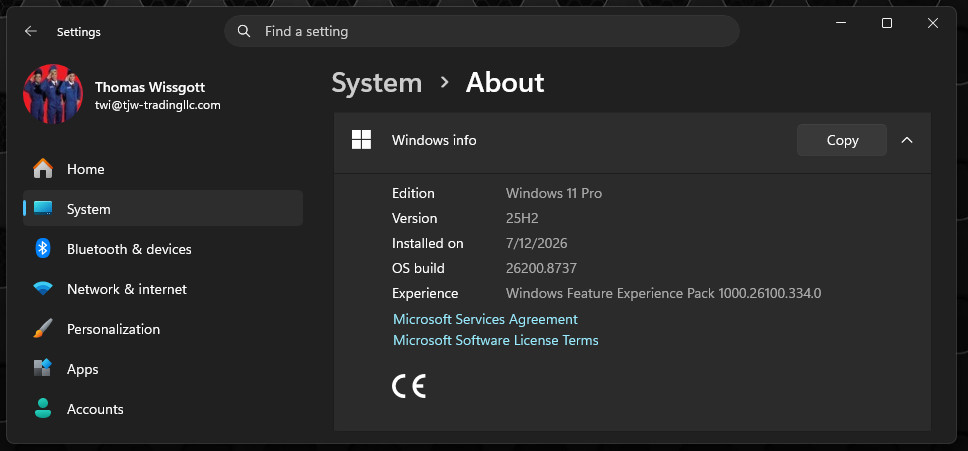Open the user profile picture

[53, 94]
